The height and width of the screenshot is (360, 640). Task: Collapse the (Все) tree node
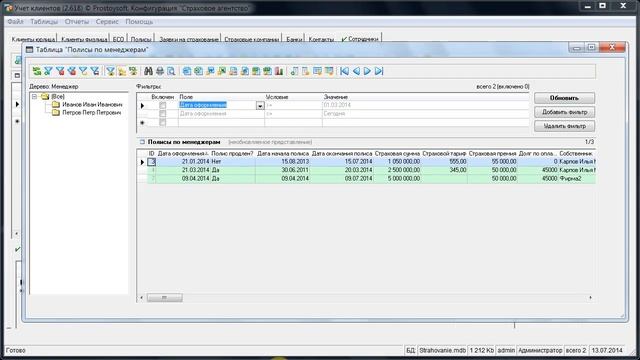(x=35, y=97)
